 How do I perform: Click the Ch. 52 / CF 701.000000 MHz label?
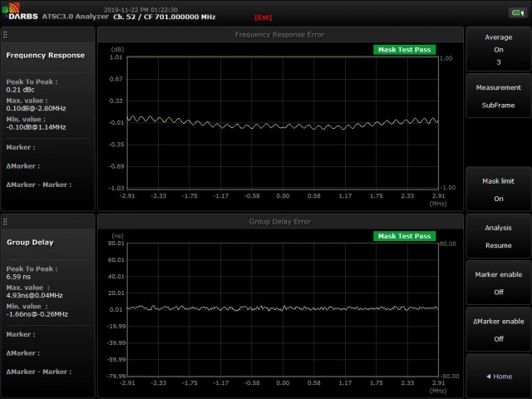click(x=165, y=17)
